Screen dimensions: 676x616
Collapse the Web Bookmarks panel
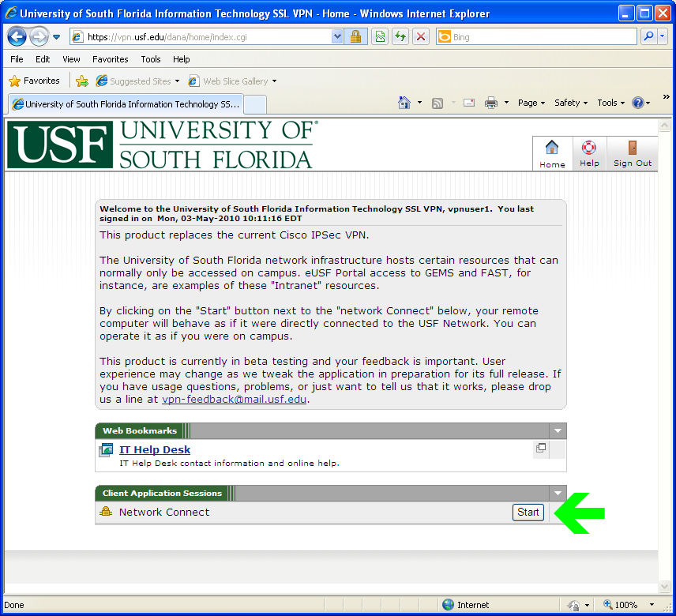pyautogui.click(x=558, y=430)
